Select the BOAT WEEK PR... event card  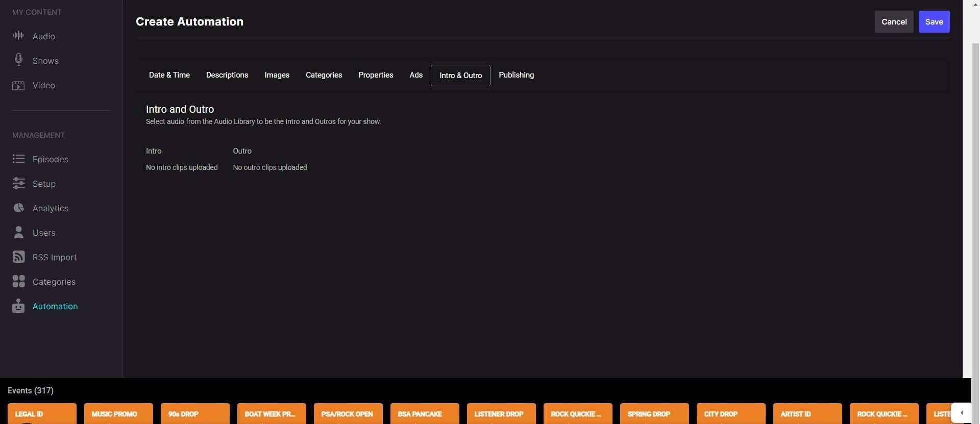(x=272, y=414)
